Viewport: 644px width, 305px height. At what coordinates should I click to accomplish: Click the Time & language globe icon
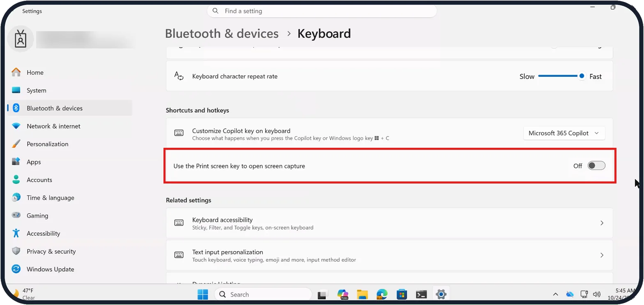16,197
